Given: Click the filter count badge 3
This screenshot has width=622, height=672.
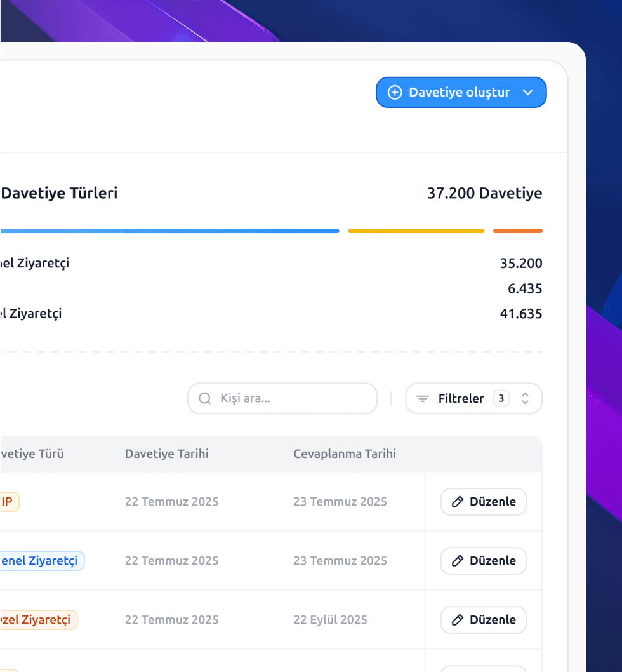Looking at the screenshot, I should coord(501,398).
